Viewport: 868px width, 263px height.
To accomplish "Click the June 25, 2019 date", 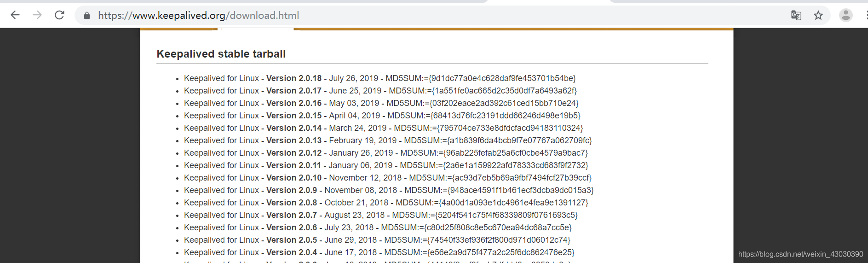I will pyautogui.click(x=355, y=91).
